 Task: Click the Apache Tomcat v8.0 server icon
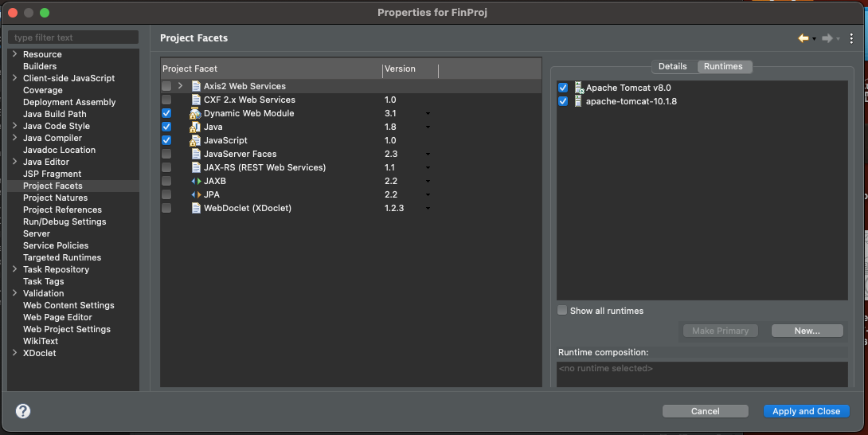click(578, 88)
